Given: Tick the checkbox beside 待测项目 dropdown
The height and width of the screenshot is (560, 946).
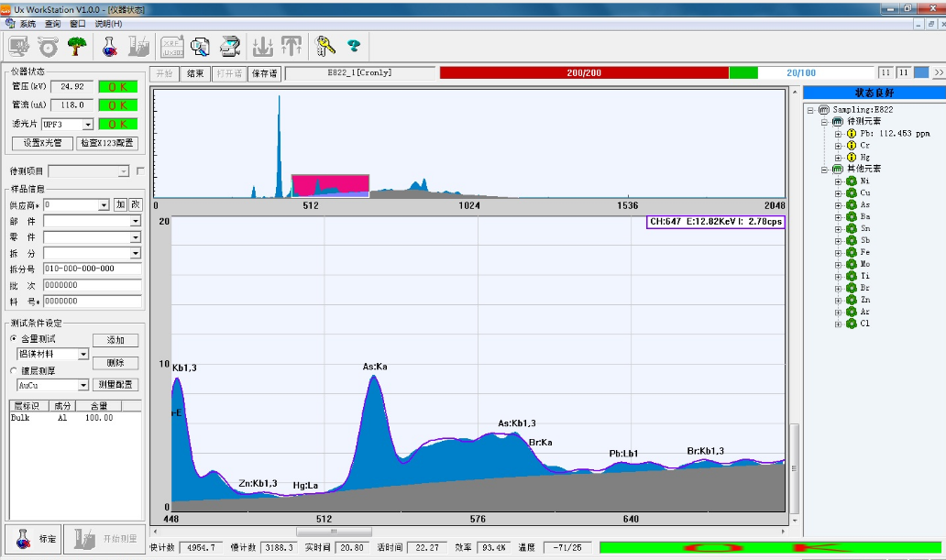Looking at the screenshot, I should [140, 170].
